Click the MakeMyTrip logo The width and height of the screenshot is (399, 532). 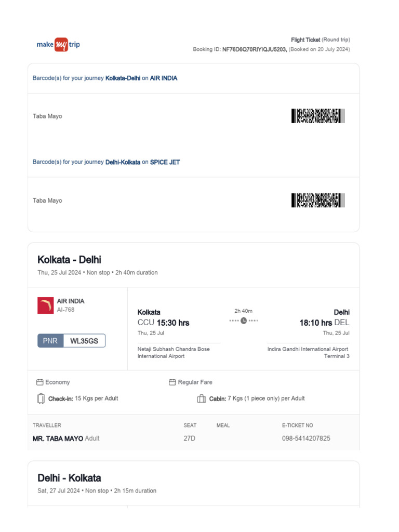pyautogui.click(x=58, y=45)
